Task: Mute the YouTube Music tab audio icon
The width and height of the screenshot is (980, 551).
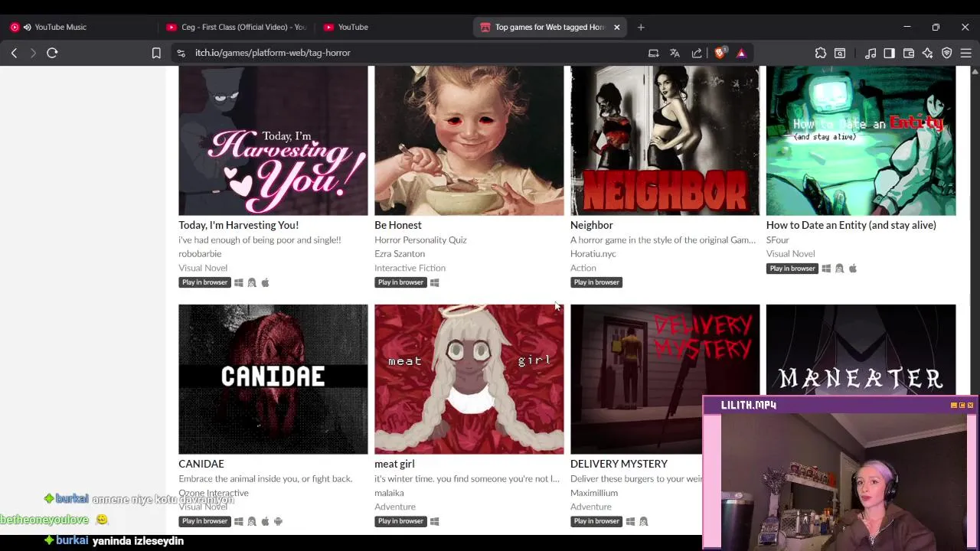Action: point(28,27)
